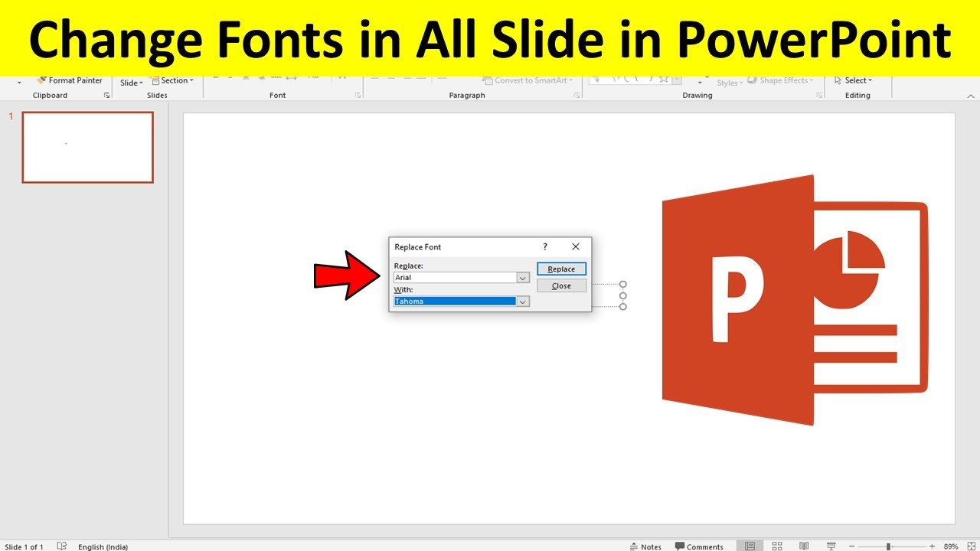
Task: Open Paragraph group dialog launcher
Action: click(577, 96)
